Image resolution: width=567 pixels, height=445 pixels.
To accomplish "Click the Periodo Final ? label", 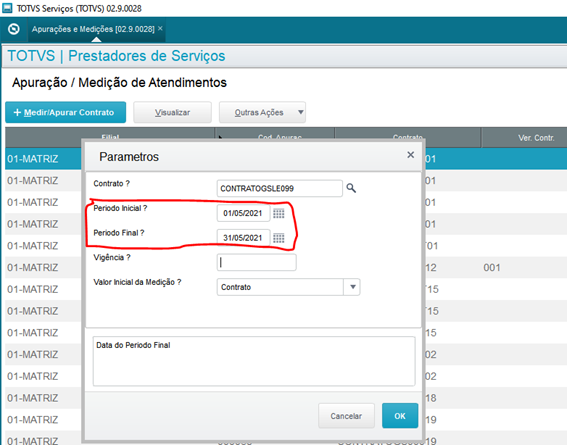I will pyautogui.click(x=119, y=233).
